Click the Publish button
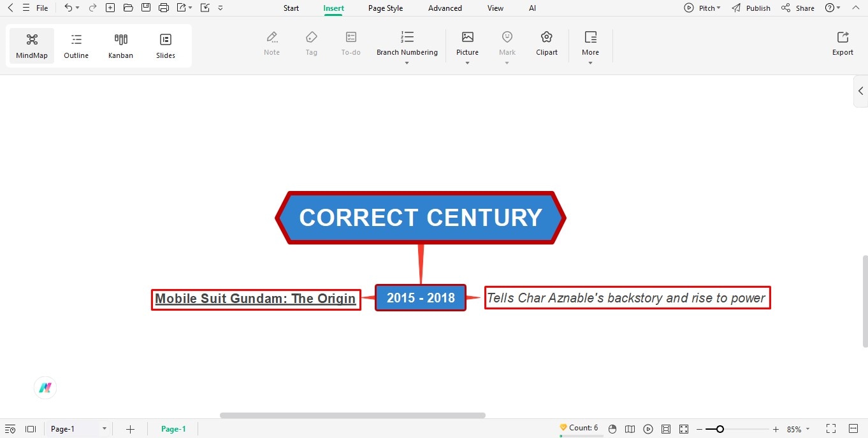Image resolution: width=868 pixels, height=438 pixels. 751,8
